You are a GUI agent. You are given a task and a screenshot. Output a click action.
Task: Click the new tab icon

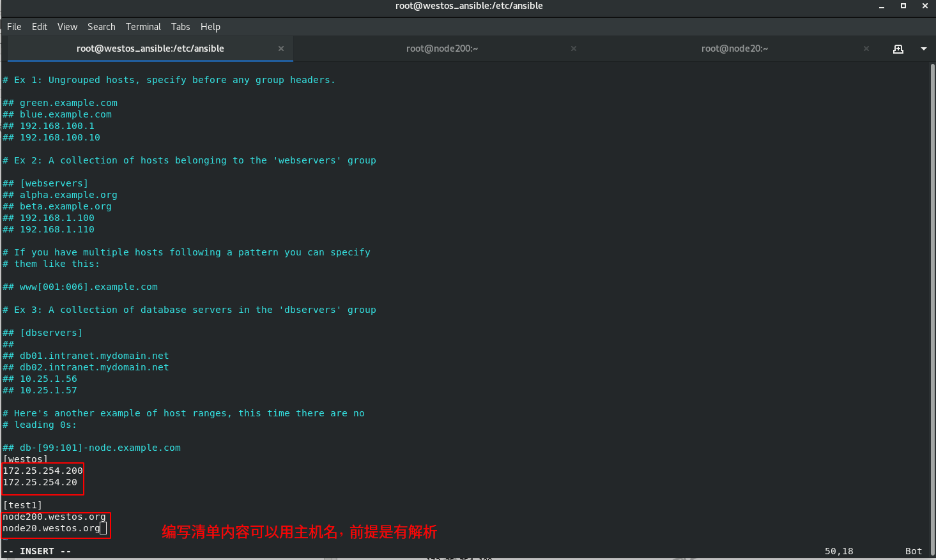point(898,49)
